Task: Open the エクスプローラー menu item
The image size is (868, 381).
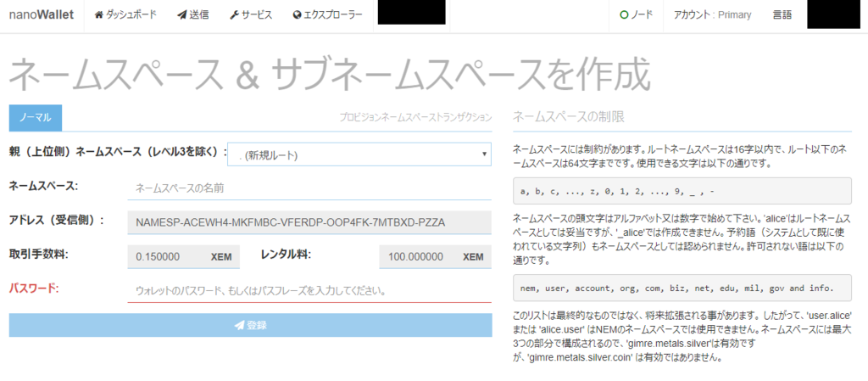Action: (328, 15)
